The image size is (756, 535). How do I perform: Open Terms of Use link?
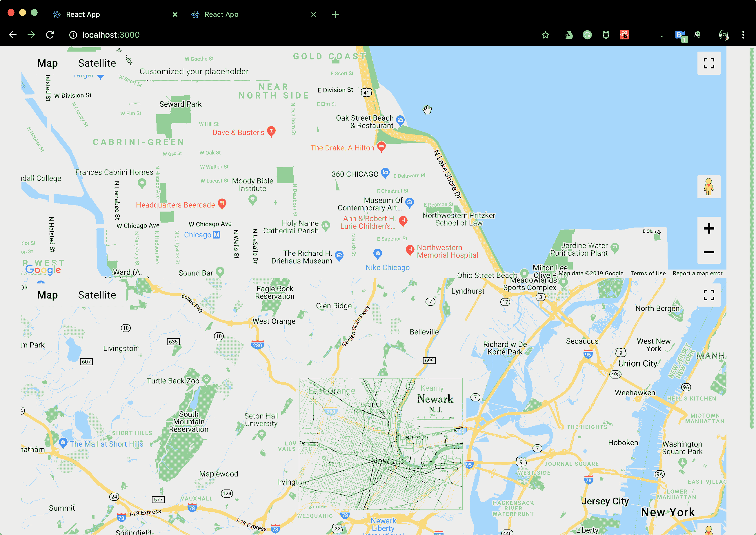[x=648, y=273]
